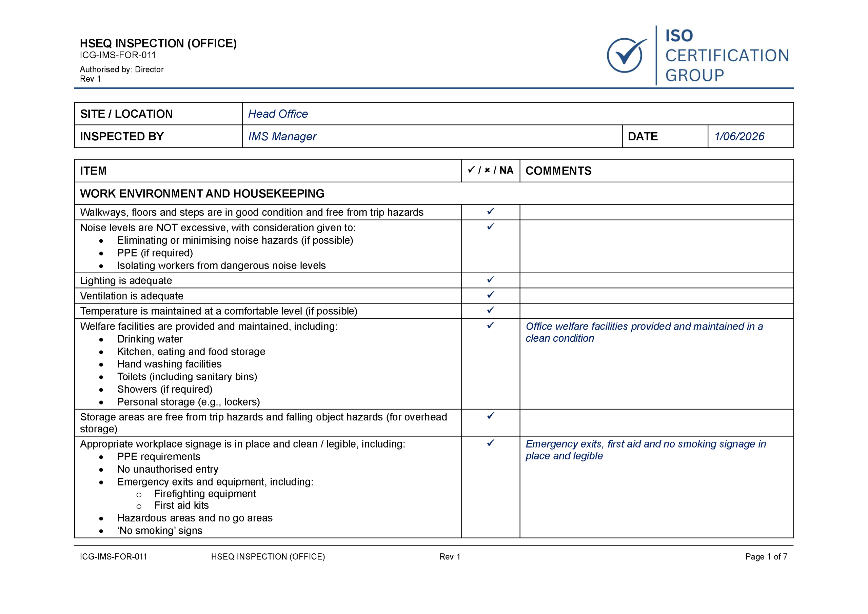Click 'Personal storage (e.g., lockers)' bullet
Screen dimensions: 868x614
coord(188,402)
